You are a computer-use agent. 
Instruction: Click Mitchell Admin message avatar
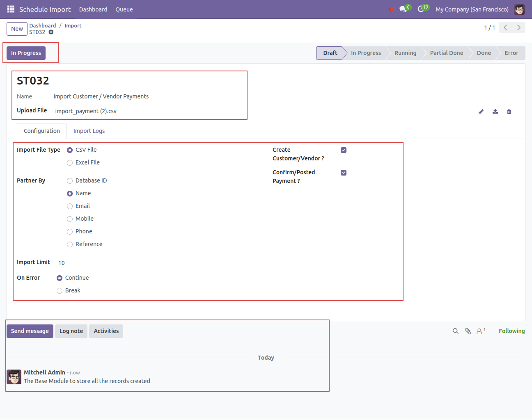(x=14, y=377)
